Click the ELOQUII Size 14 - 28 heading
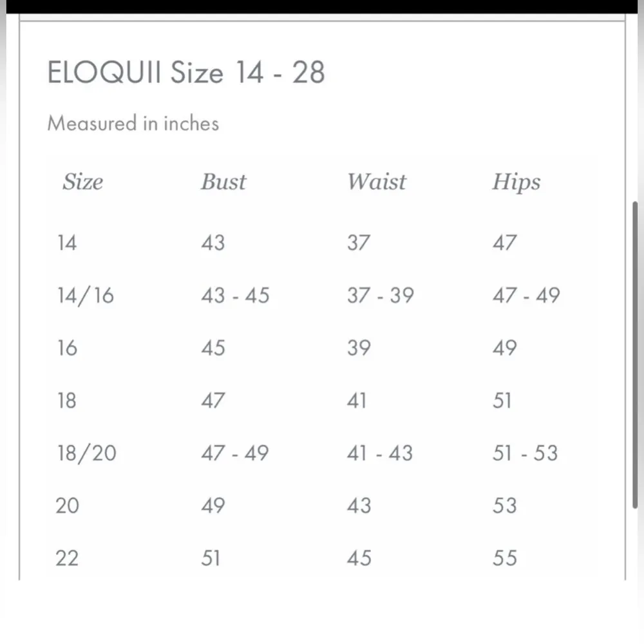The image size is (644, 644). pyautogui.click(x=186, y=73)
